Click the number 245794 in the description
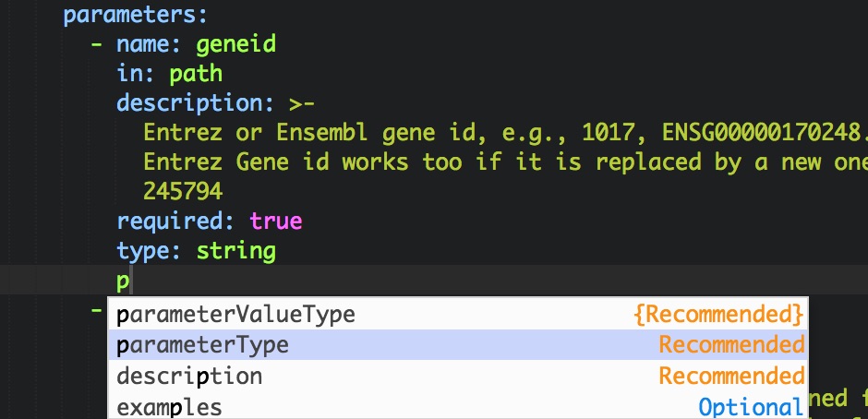This screenshot has width=868, height=419. (183, 192)
